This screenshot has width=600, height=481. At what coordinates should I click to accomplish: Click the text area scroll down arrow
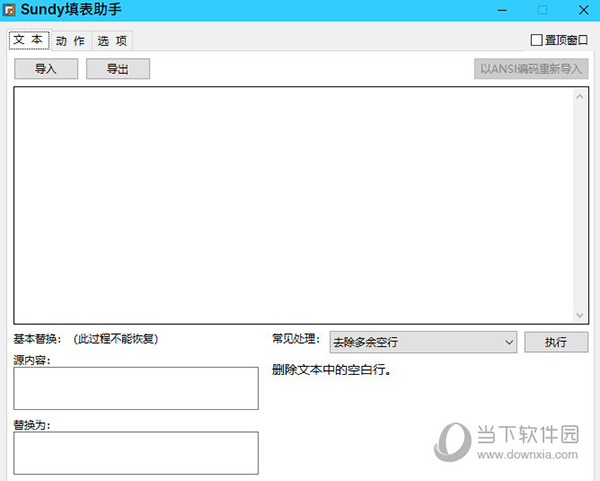coord(580,315)
